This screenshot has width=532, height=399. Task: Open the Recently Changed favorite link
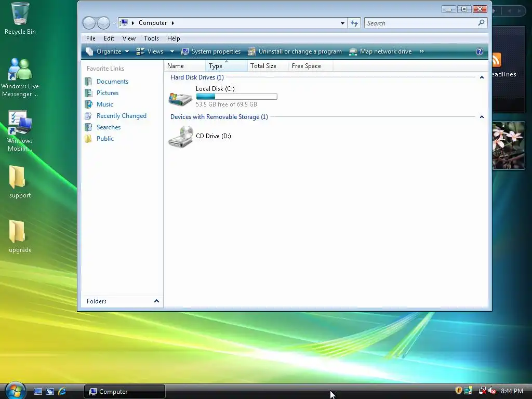click(122, 116)
